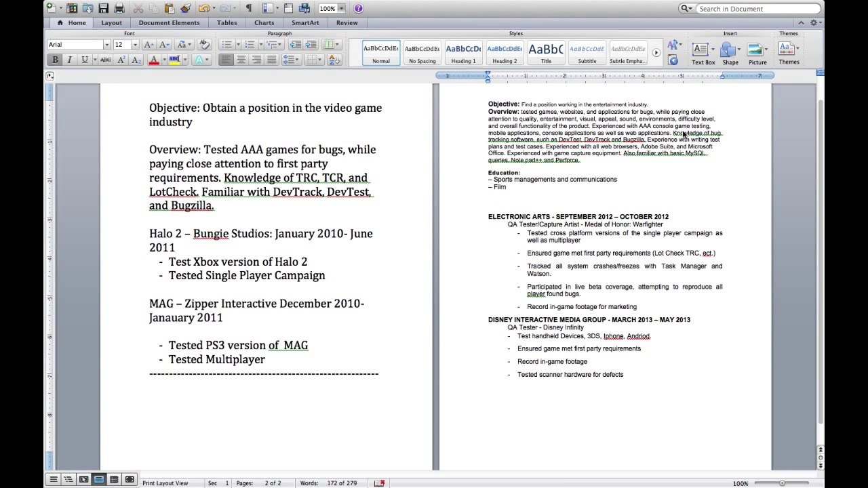868x488 pixels.
Task: Open the Borders dropdown
Action: [x=315, y=60]
